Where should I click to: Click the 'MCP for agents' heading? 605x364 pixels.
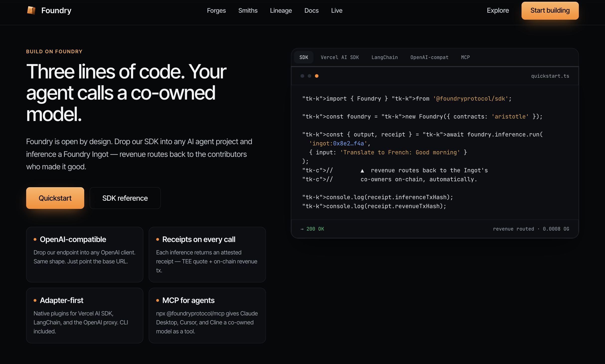tap(188, 300)
